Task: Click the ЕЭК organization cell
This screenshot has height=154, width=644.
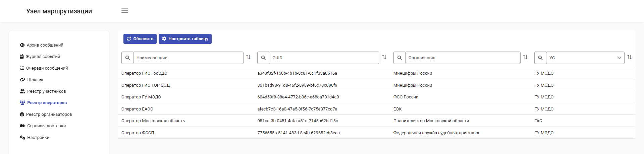Action: 397,109
